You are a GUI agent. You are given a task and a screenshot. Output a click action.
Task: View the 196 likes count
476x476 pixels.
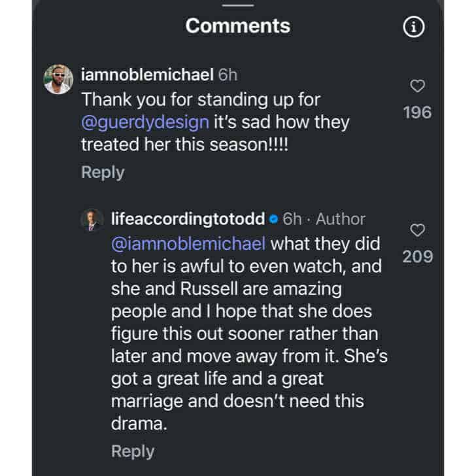pyautogui.click(x=417, y=112)
